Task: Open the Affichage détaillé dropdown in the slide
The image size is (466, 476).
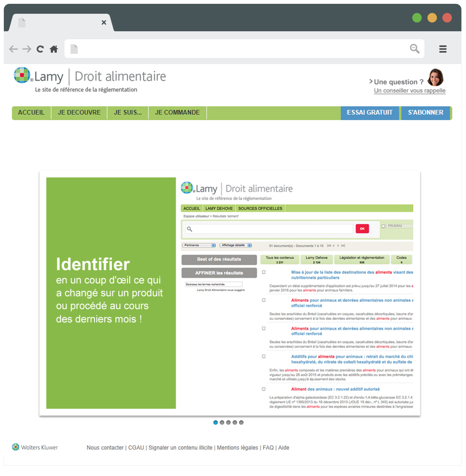Action: click(x=236, y=245)
